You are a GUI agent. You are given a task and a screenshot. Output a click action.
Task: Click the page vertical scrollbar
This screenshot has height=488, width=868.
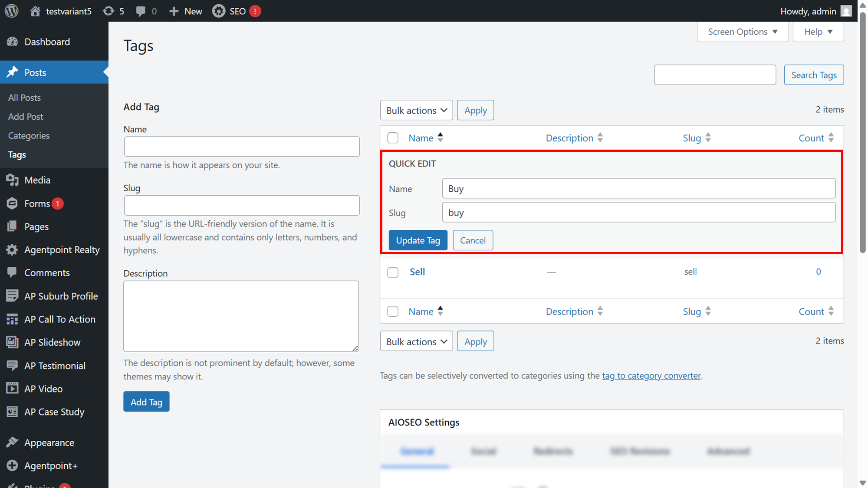click(x=862, y=132)
